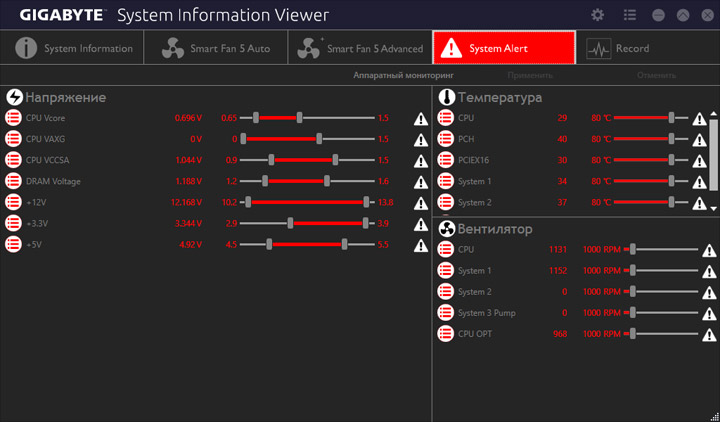This screenshot has height=422, width=720.
Task: Click the red list icon beside System 2 temperature
Action: (x=445, y=203)
